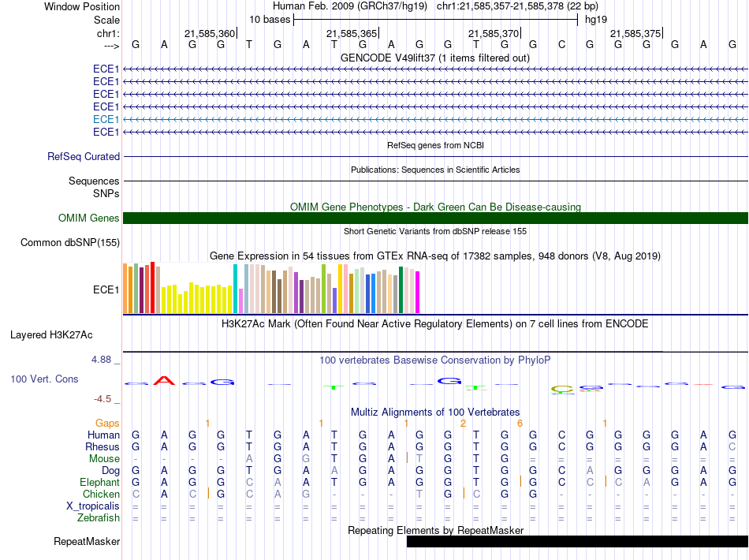Select the Multiz Alignments of 100 Vertebrates title
Screen dimensions: 749x560
pos(435,413)
